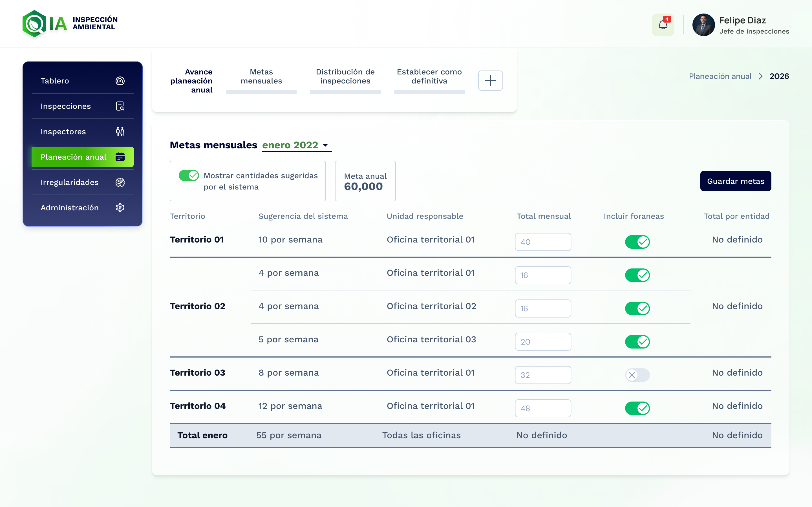Viewport: 812px width, 507px height.
Task: Click the Inspecciones search document icon
Action: point(120,106)
